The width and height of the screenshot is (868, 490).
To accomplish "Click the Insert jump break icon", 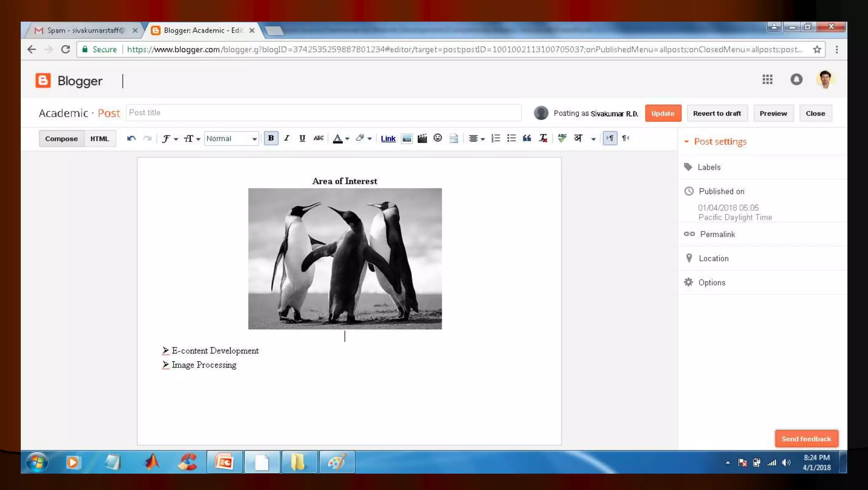I will click(453, 139).
